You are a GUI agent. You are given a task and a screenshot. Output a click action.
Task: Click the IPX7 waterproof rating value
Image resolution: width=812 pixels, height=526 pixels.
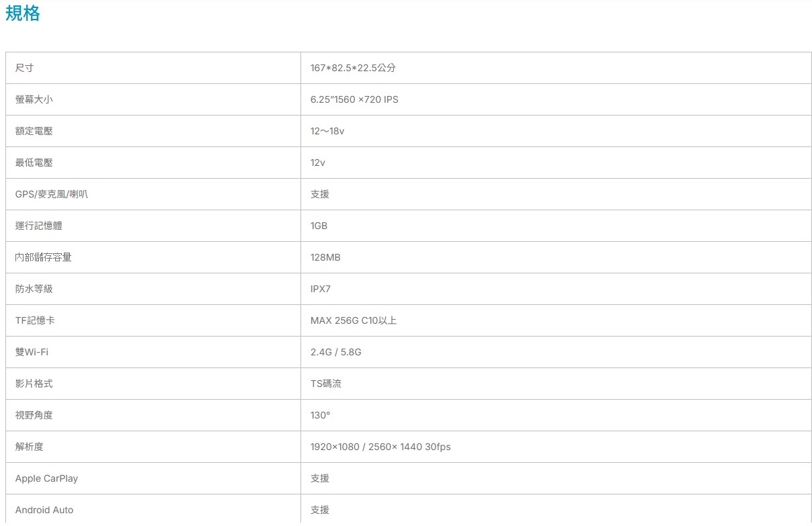tap(321, 289)
